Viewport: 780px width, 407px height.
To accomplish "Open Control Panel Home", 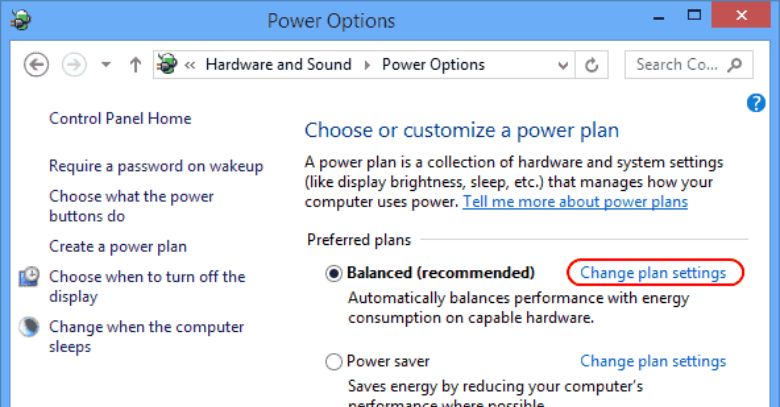I will (120, 118).
